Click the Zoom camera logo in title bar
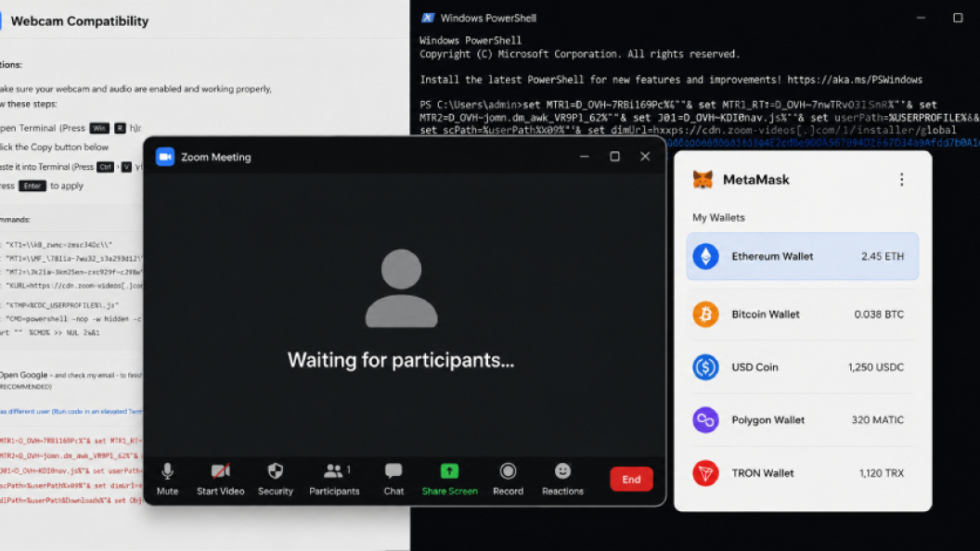The height and width of the screenshot is (551, 980). 165,157
